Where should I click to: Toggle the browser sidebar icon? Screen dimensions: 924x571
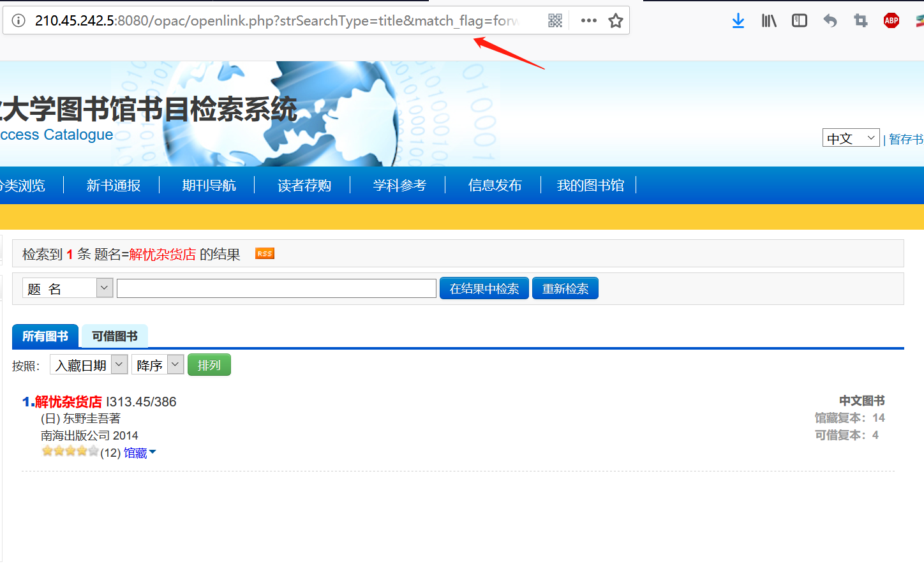(x=799, y=20)
